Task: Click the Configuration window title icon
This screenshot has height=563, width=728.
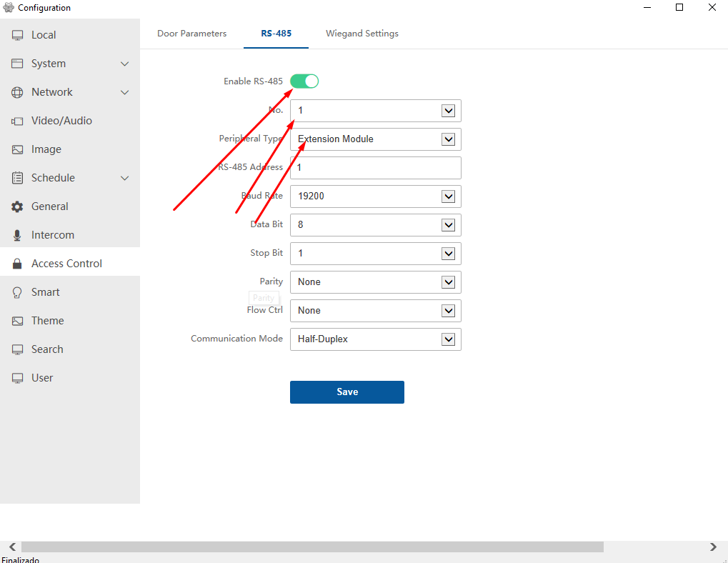Action: coord(9,7)
